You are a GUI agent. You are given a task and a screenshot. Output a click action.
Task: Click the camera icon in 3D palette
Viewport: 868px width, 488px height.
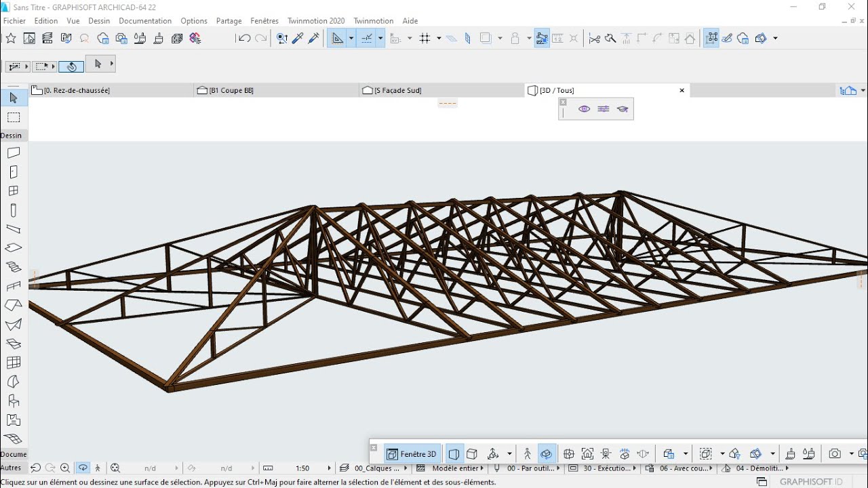point(835,454)
